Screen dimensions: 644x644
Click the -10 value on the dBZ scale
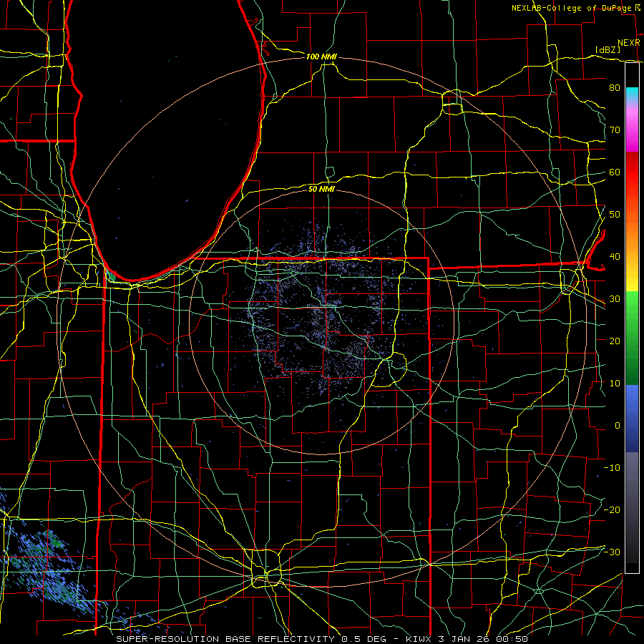point(612,468)
